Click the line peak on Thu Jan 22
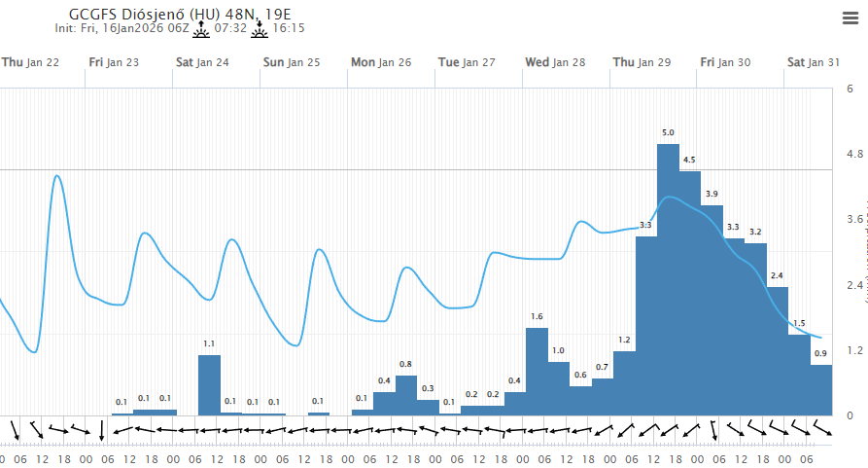Screen dimensions: 868x468 pos(56,176)
